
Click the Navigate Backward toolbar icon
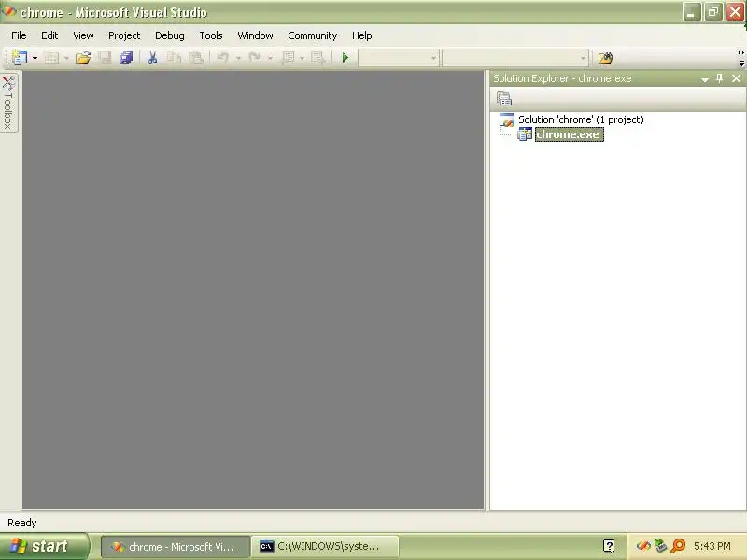[x=288, y=58]
